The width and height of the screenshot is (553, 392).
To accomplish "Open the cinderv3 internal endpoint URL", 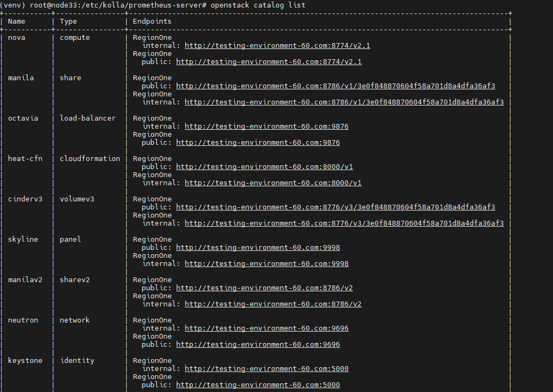I will (x=344, y=223).
